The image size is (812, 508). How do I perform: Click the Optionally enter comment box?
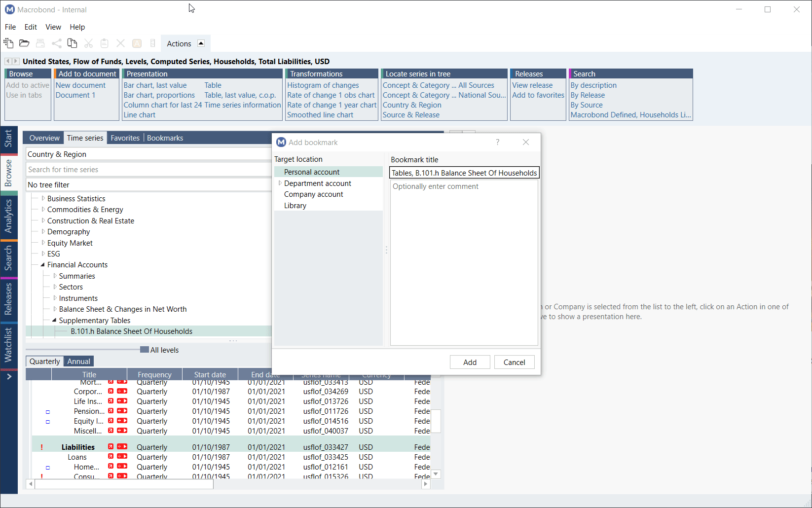[x=464, y=262]
